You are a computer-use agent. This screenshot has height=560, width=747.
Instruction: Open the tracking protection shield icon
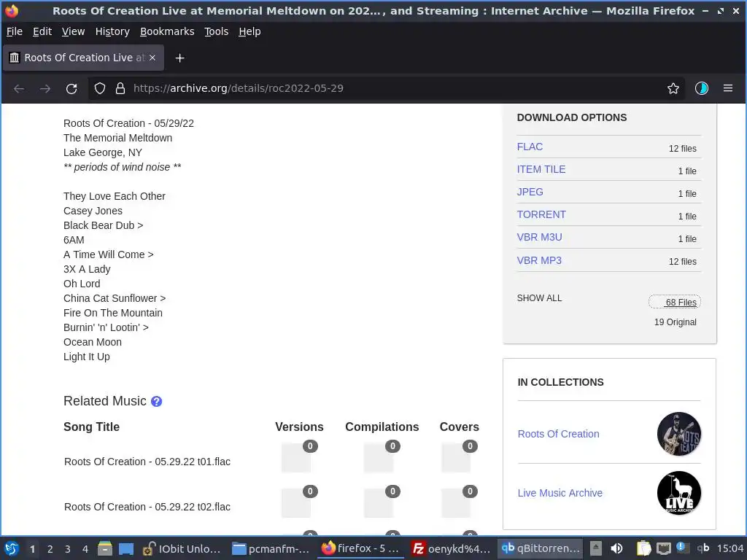coord(99,88)
